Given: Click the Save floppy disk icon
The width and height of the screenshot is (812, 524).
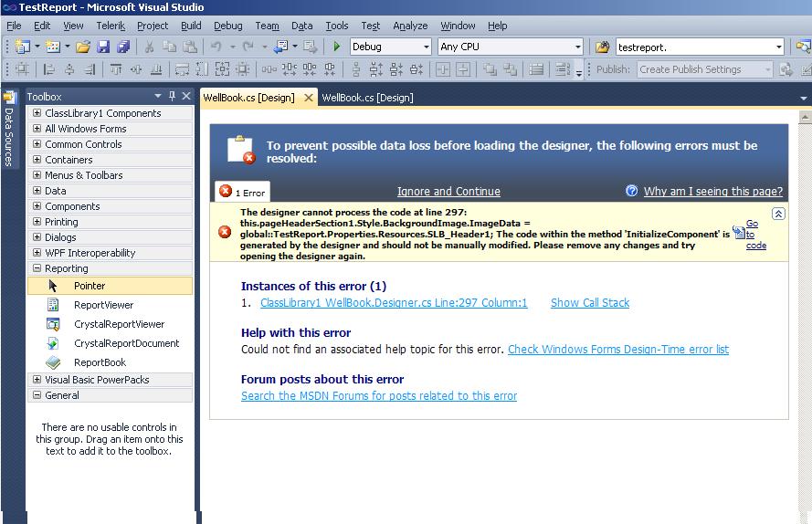Looking at the screenshot, I should [x=103, y=47].
